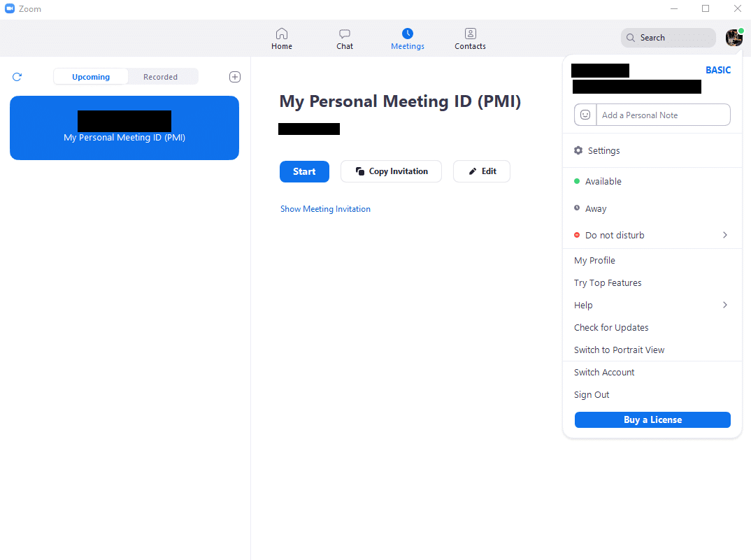Click the Add a Personal Note field
751x560 pixels.
(663, 115)
